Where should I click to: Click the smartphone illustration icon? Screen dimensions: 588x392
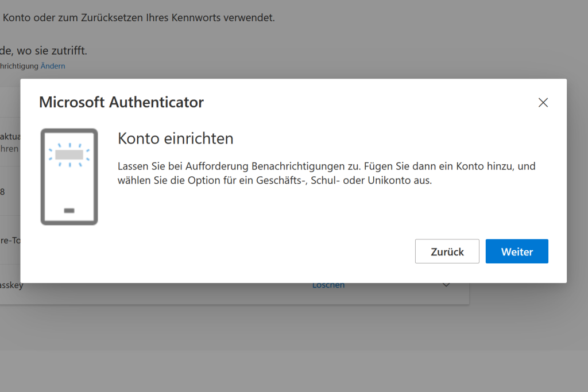69,176
